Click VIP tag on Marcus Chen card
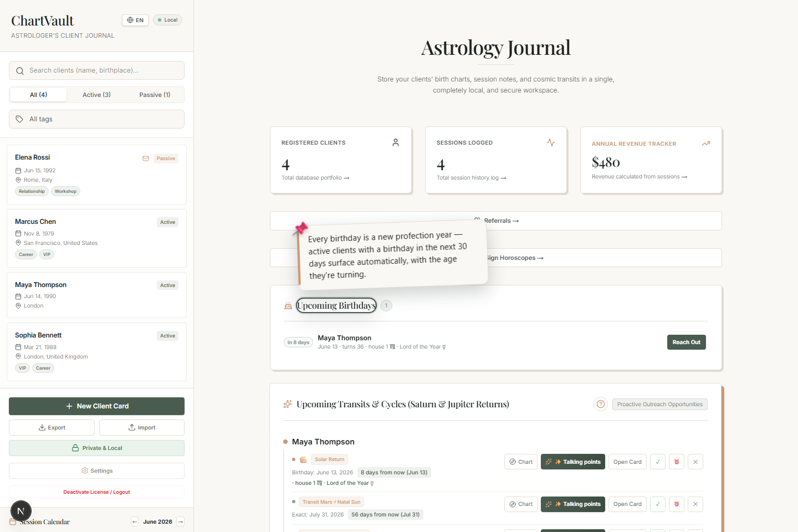Screen dimensions: 798x532 [47, 254]
